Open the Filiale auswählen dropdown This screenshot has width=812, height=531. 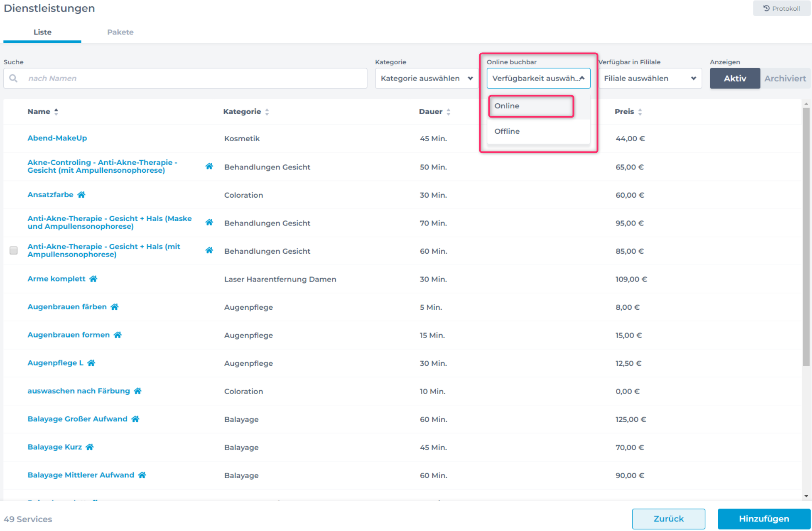tap(650, 78)
